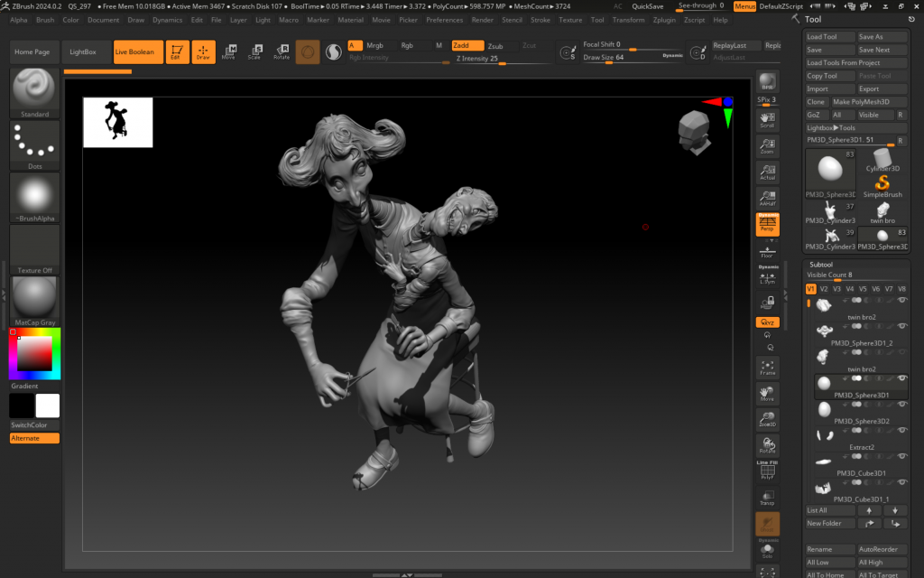This screenshot has height=578, width=924.
Task: Collapse the Subtool section header
Action: click(821, 265)
